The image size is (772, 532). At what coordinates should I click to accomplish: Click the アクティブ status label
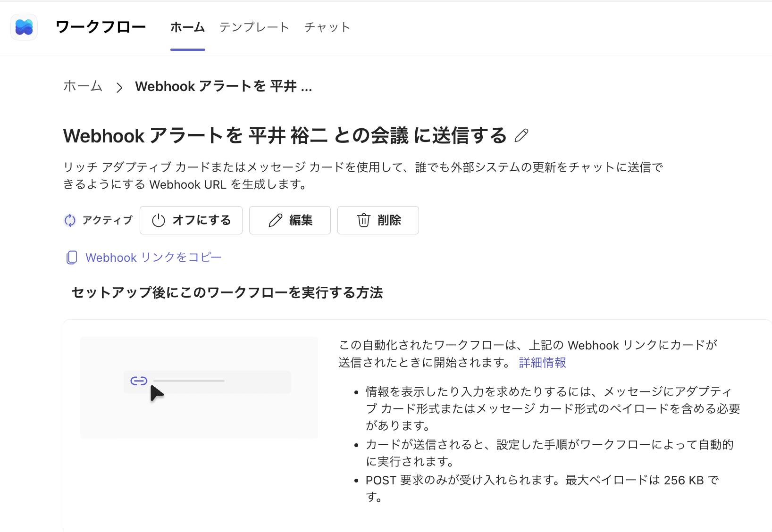107,220
